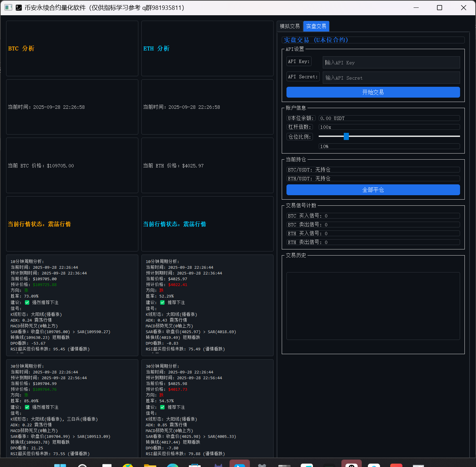The height and width of the screenshot is (467, 476).
Task: Click the API Key input field
Action: pos(391,62)
